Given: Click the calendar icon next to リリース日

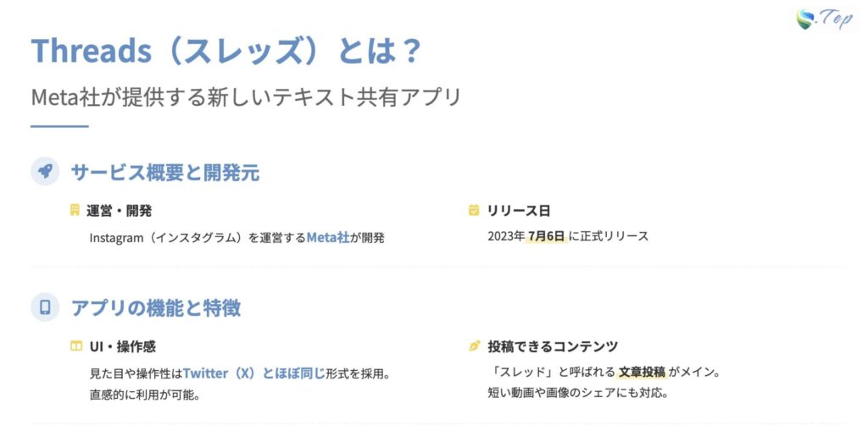Looking at the screenshot, I should pyautogui.click(x=474, y=210).
